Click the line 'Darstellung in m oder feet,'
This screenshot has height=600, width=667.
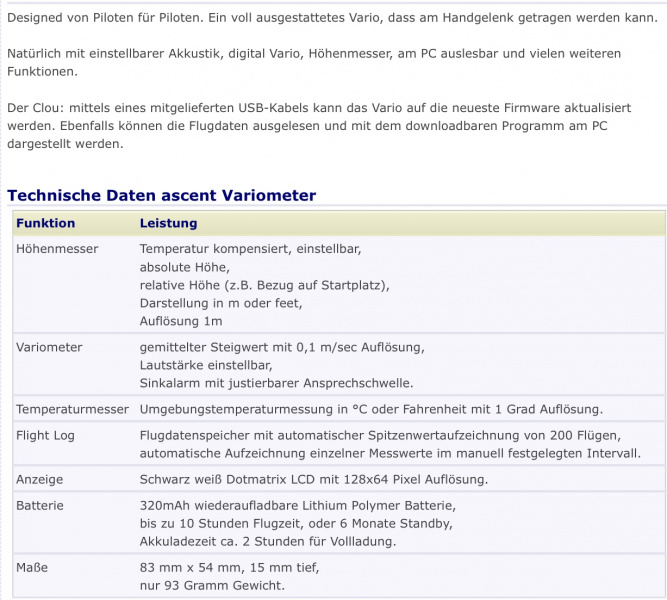point(221,303)
